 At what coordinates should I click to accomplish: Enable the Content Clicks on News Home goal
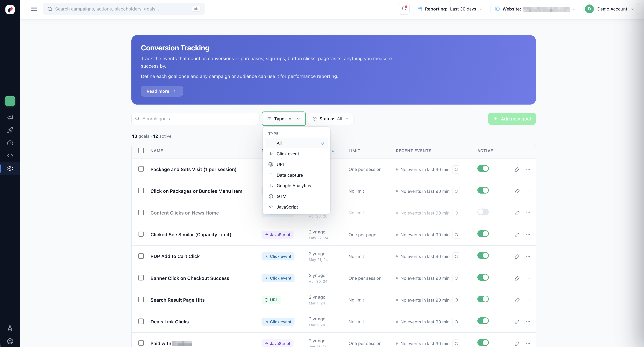point(483,212)
